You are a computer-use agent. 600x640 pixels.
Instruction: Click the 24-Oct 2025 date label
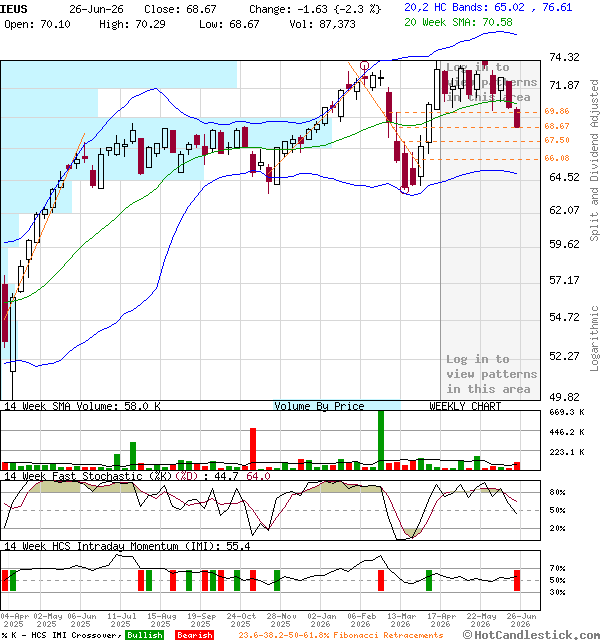(x=241, y=620)
